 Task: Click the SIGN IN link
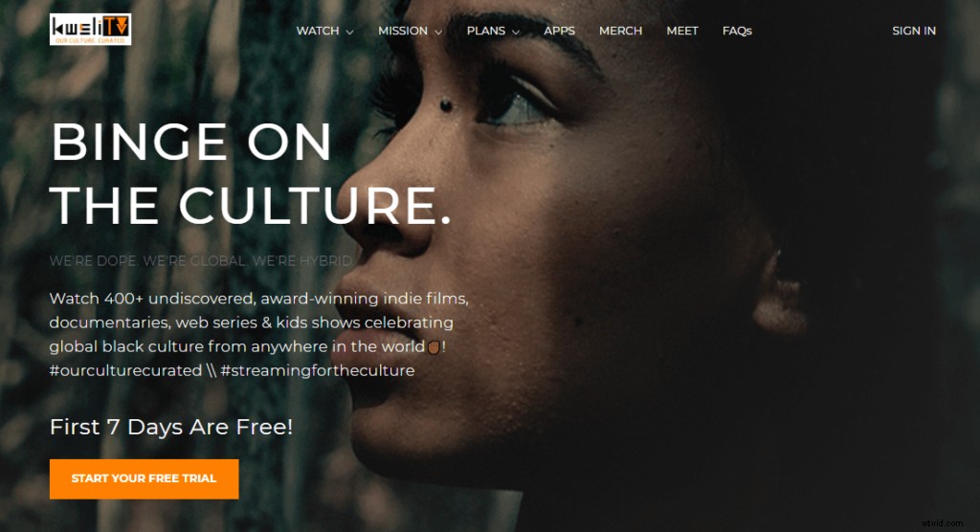pyautogui.click(x=914, y=31)
